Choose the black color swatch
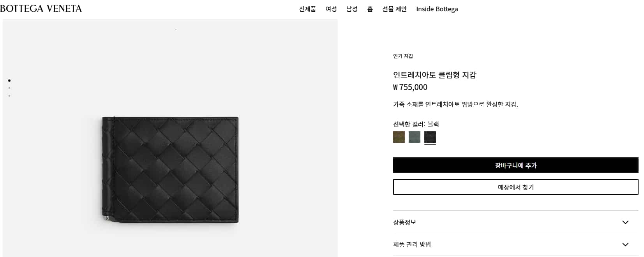 point(430,137)
